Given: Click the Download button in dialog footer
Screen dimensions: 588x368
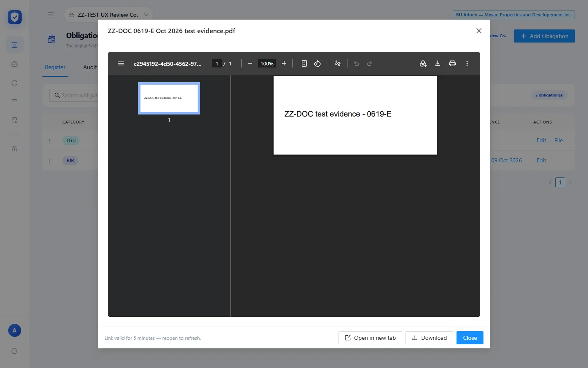Looking at the screenshot, I should click(x=429, y=338).
